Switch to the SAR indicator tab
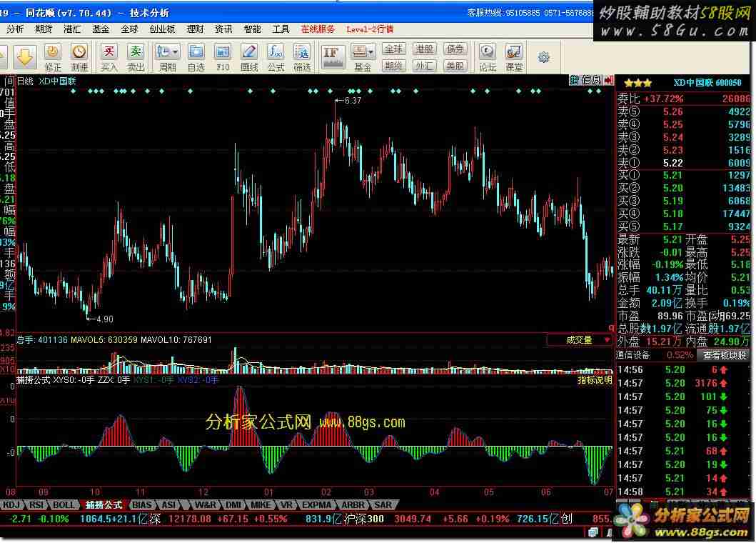 tap(383, 505)
